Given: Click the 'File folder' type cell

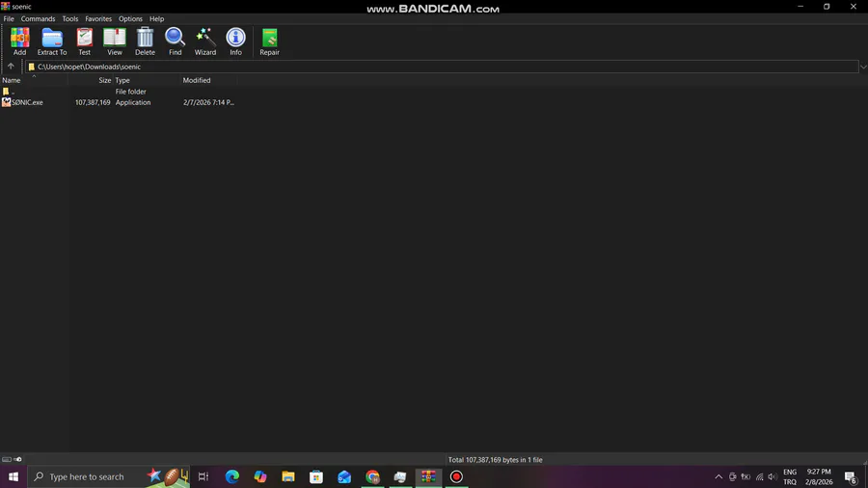Looking at the screenshot, I should coord(130,92).
